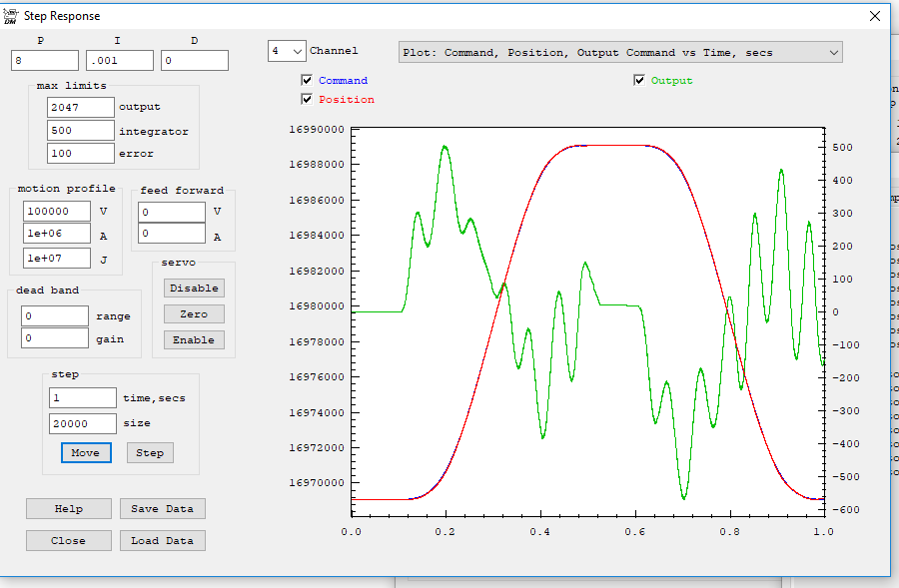Image resolution: width=899 pixels, height=588 pixels.
Task: Click the servo Zero button
Action: (x=194, y=313)
